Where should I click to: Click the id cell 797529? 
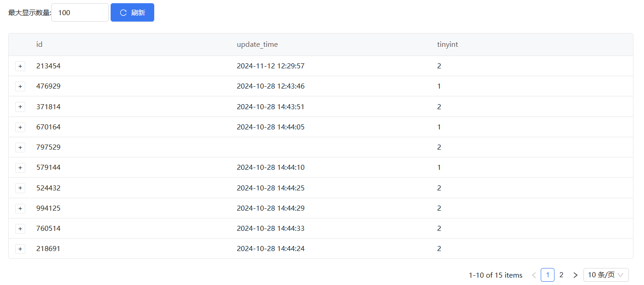48,147
